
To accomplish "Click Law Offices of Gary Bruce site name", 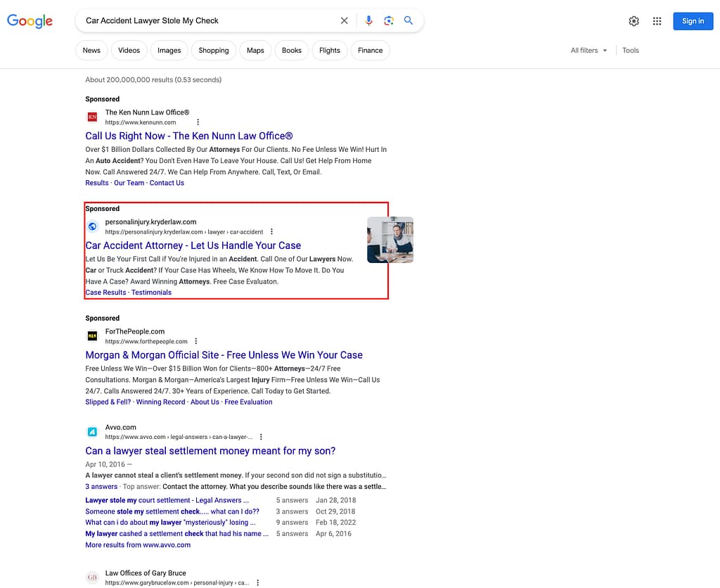I will click(146, 573).
